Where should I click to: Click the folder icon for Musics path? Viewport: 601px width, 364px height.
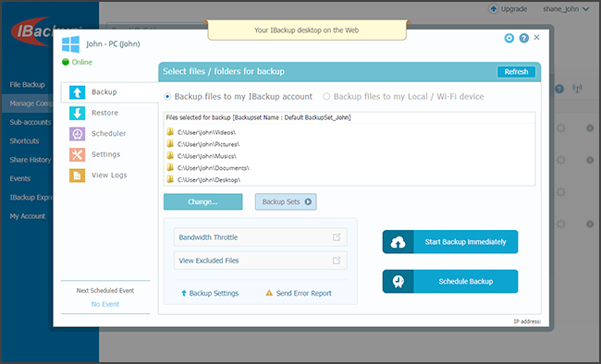[x=170, y=156]
